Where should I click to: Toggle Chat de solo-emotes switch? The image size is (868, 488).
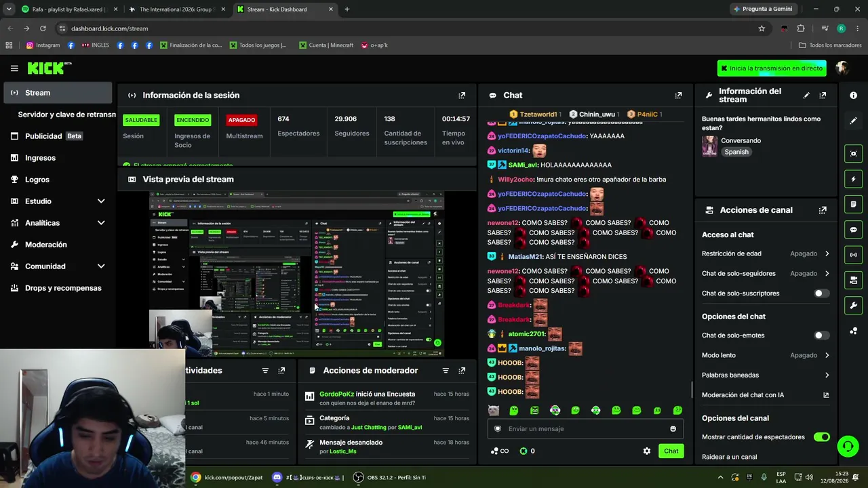[x=821, y=335]
